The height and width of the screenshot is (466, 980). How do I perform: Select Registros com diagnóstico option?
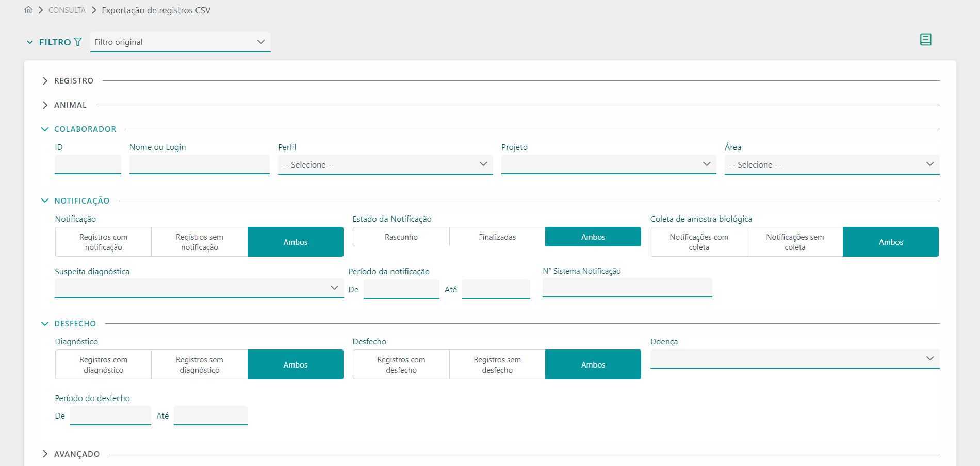pos(103,364)
